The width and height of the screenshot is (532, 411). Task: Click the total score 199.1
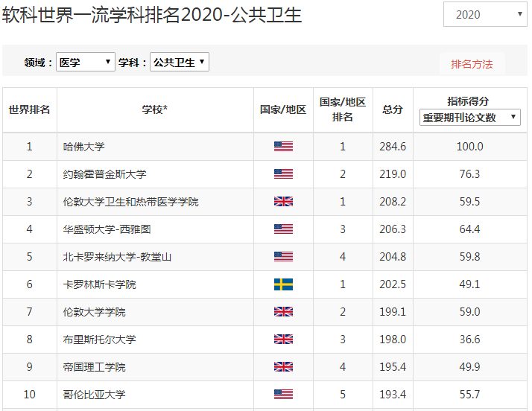(393, 312)
